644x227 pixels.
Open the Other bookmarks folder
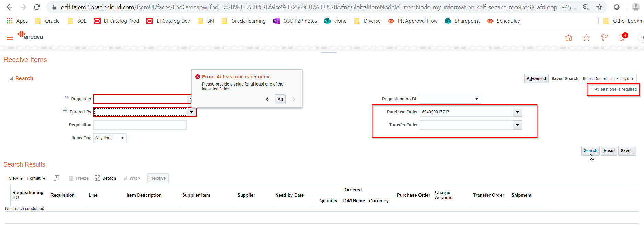pos(623,21)
